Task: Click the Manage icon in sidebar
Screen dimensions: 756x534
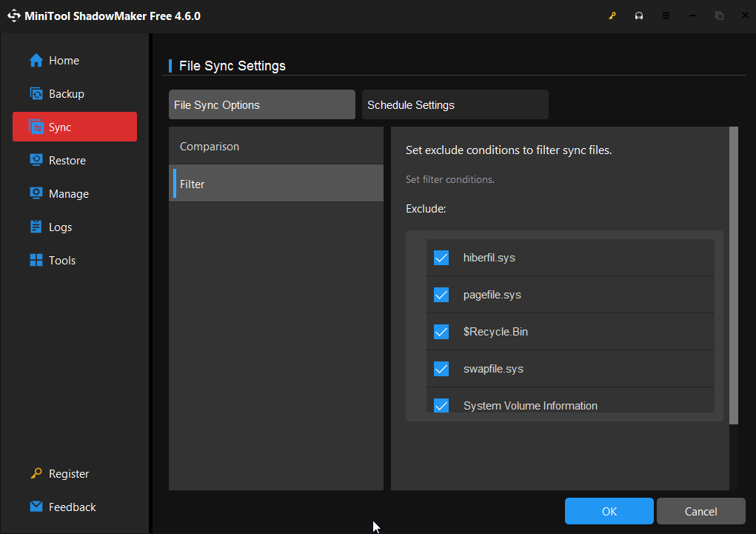Action: coord(36,193)
